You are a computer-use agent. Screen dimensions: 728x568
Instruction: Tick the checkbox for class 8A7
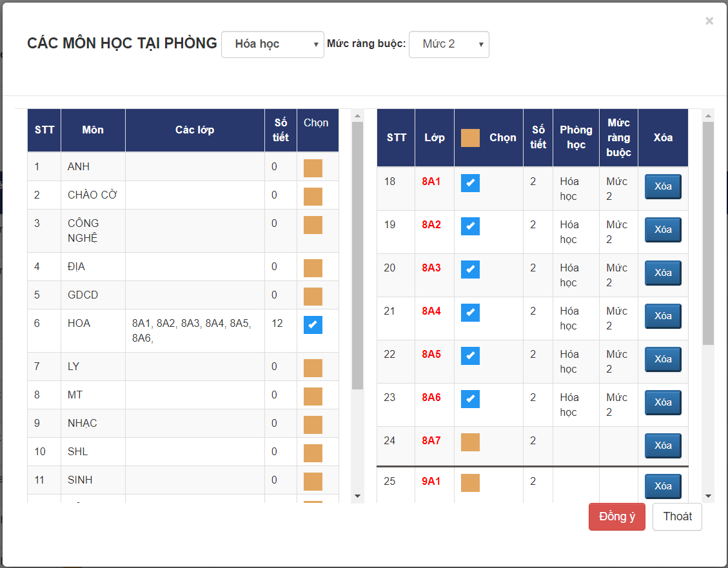[470, 442]
